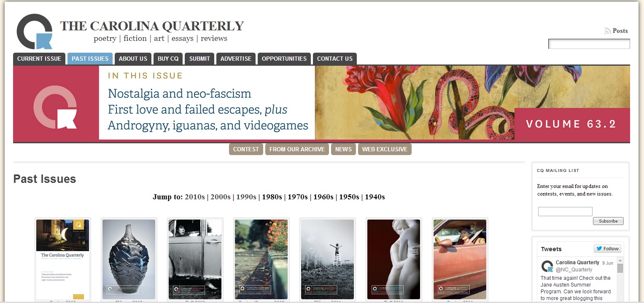Open the marble statue issue cover
The image size is (644, 303).
393,259
